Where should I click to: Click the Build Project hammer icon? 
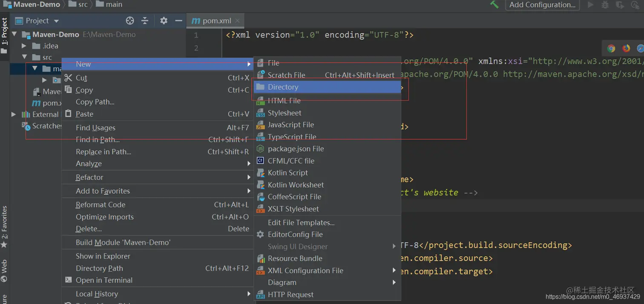click(x=494, y=5)
